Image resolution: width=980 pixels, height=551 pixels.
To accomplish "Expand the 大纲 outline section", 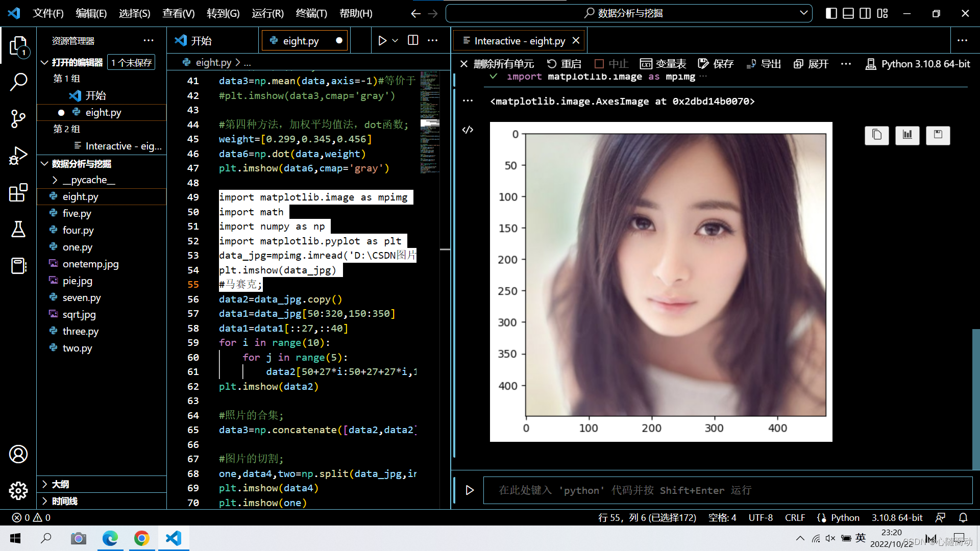I will point(60,484).
